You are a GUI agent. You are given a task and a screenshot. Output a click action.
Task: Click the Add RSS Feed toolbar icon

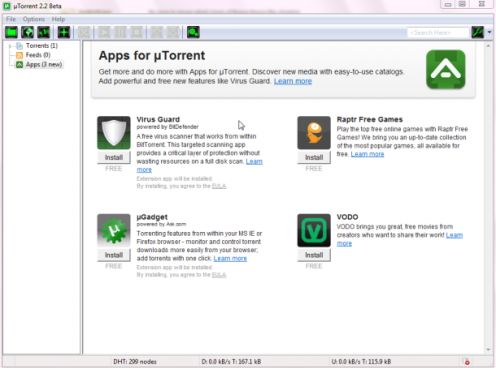[x=44, y=32]
